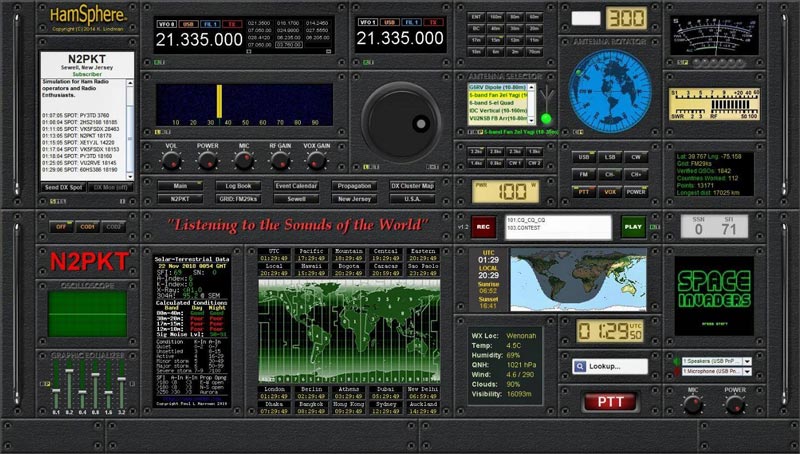The height and width of the screenshot is (454, 800).
Task: Click the day/night world map
Action: [x=579, y=280]
